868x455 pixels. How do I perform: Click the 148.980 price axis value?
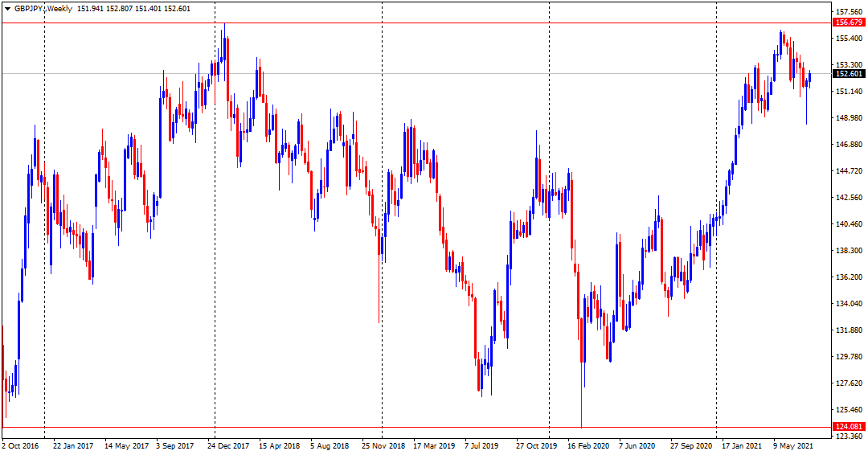click(x=850, y=118)
